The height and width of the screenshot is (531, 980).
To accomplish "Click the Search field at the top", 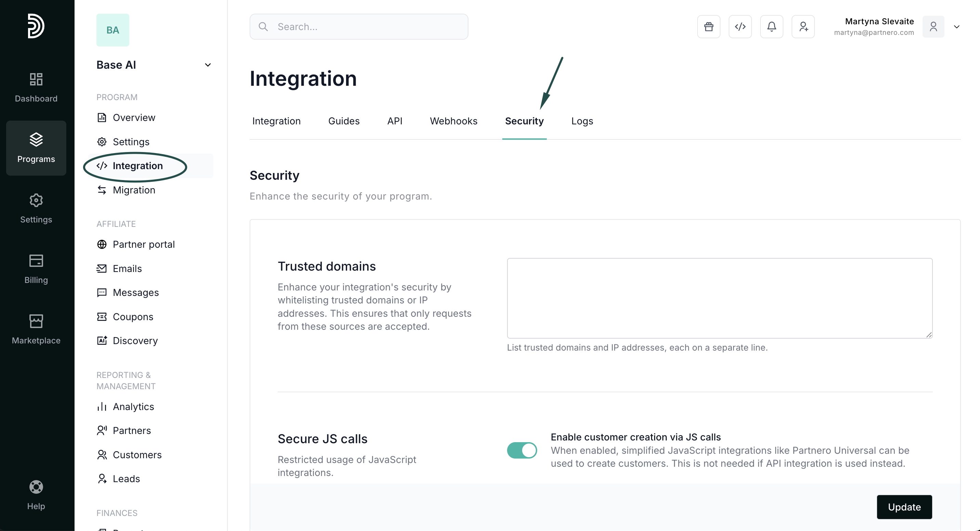I will (x=359, y=27).
